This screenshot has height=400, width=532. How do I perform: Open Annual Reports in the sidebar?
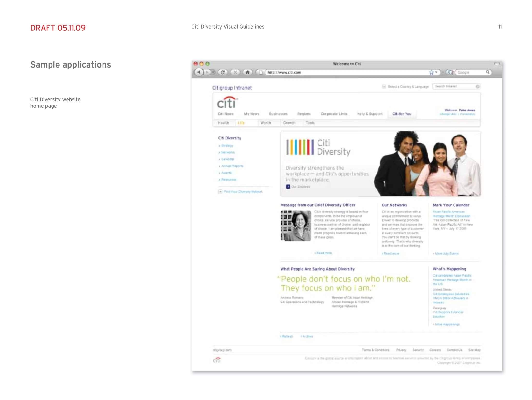[232, 166]
